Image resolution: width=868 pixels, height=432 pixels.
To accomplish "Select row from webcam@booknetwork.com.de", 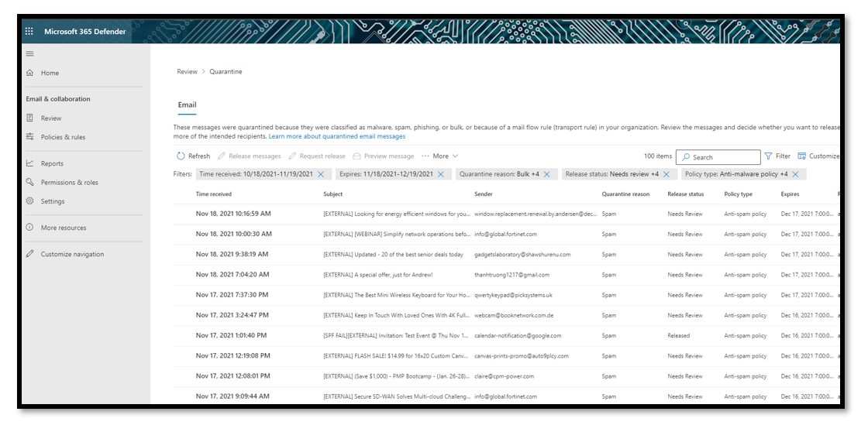I will click(506, 315).
